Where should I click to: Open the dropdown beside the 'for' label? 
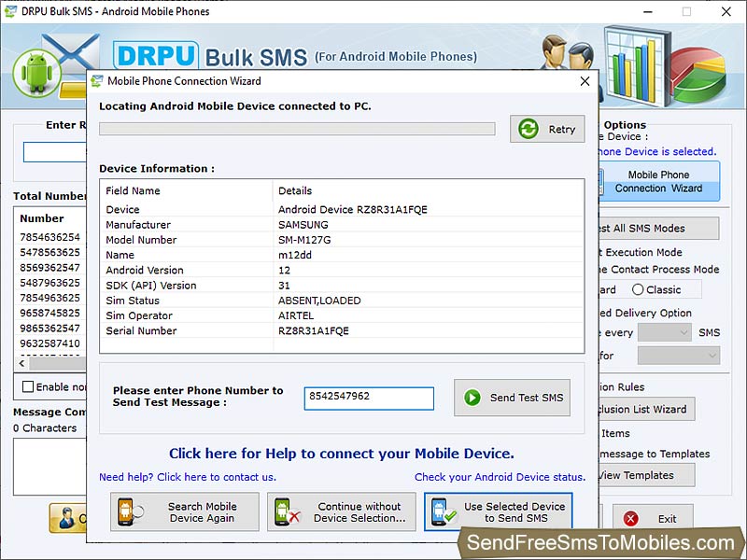(679, 356)
